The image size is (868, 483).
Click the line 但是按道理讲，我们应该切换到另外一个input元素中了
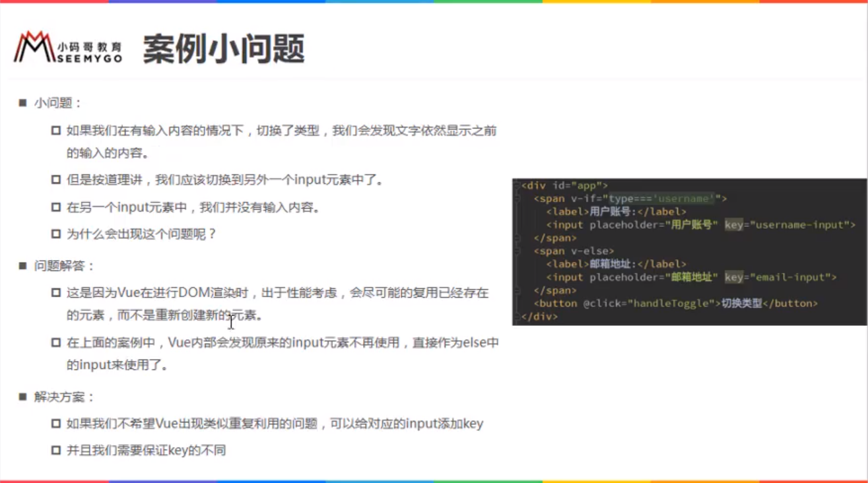click(225, 179)
